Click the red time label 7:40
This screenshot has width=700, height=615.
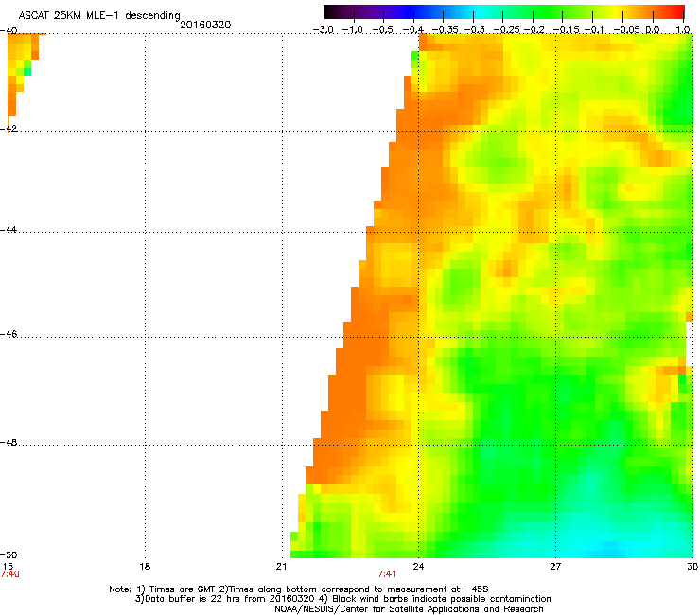[9, 574]
